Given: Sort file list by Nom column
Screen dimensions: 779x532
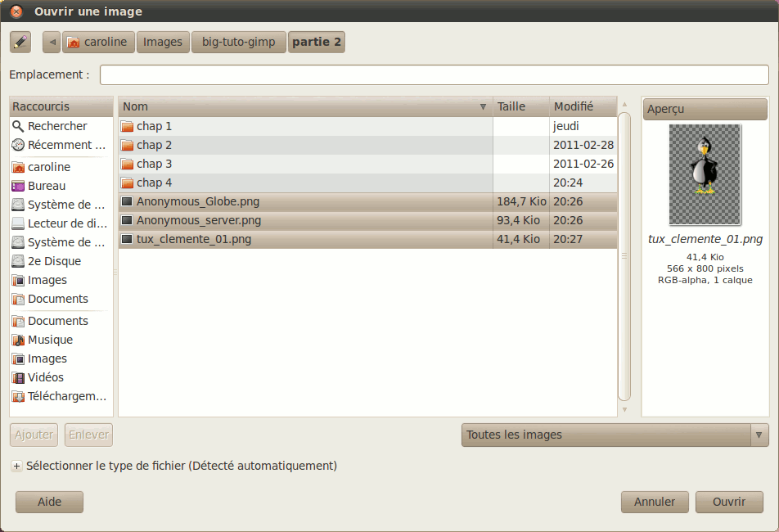Looking at the screenshot, I should (304, 106).
